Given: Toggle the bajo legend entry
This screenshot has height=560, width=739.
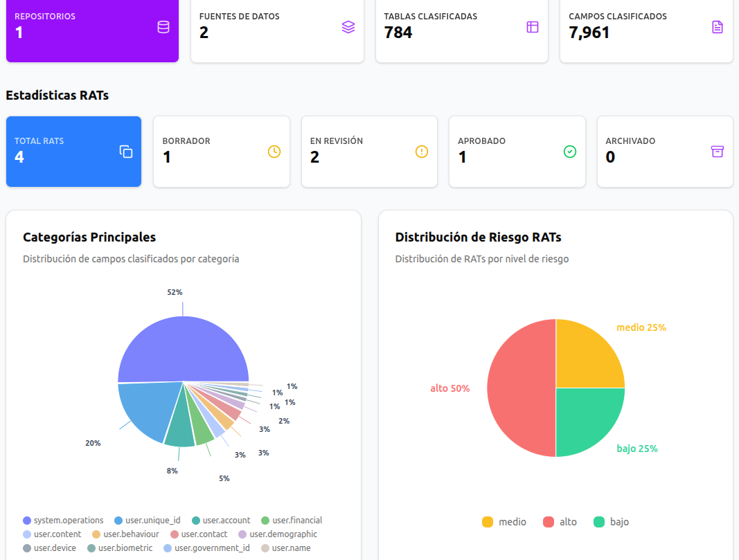Looking at the screenshot, I should [612, 523].
